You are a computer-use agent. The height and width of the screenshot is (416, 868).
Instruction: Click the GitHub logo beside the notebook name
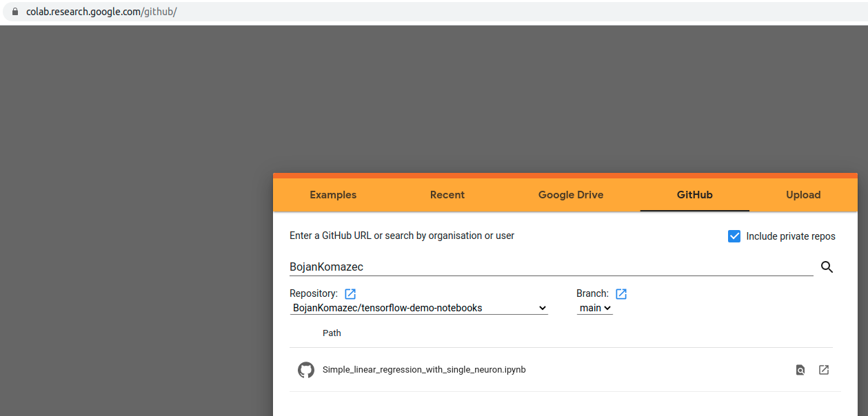click(306, 369)
